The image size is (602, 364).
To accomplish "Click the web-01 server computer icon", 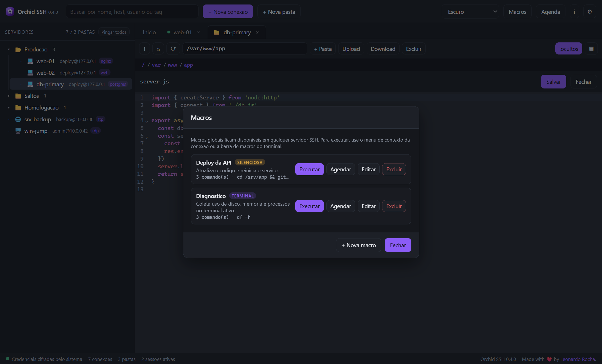I will click(30, 61).
